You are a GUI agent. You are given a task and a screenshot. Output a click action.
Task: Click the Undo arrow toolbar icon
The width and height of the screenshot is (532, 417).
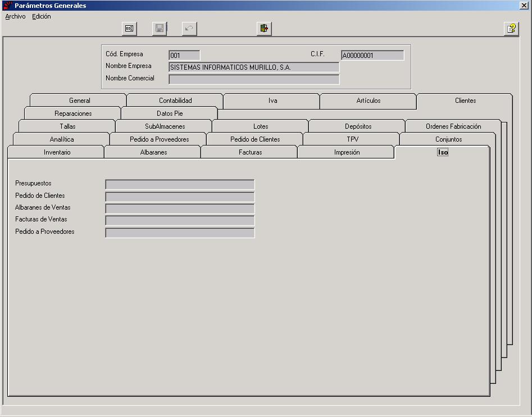pyautogui.click(x=189, y=29)
